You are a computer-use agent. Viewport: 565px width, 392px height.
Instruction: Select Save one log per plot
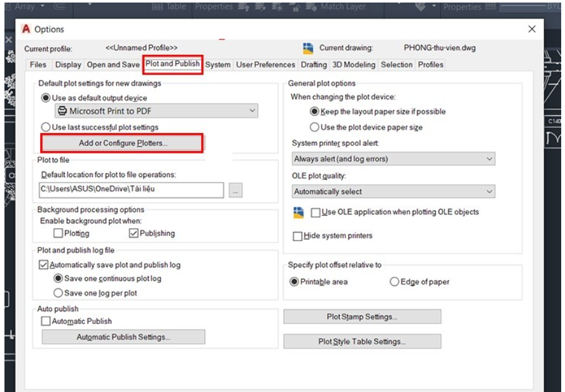click(59, 293)
